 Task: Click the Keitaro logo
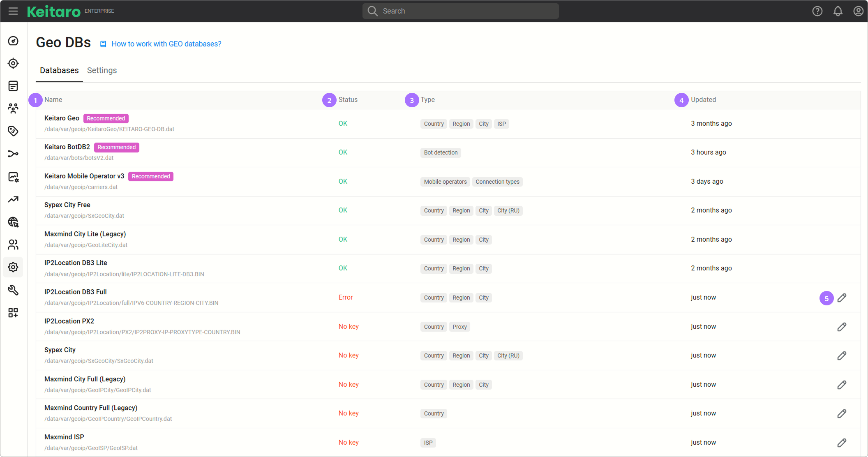click(54, 11)
